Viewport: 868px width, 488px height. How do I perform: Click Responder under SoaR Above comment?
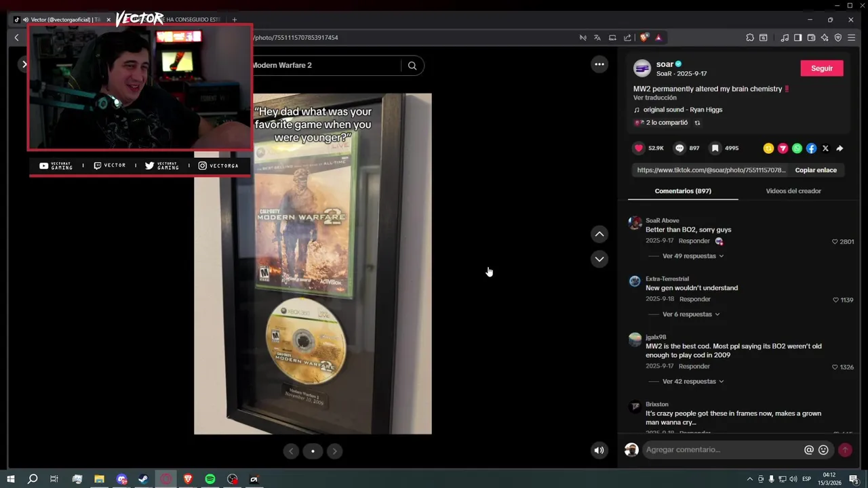(694, 241)
